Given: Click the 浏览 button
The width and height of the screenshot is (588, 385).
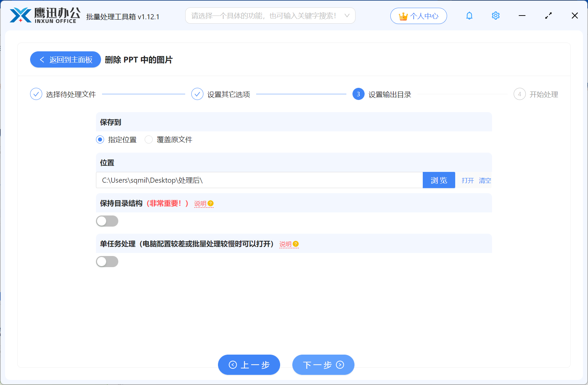Looking at the screenshot, I should click(x=439, y=180).
